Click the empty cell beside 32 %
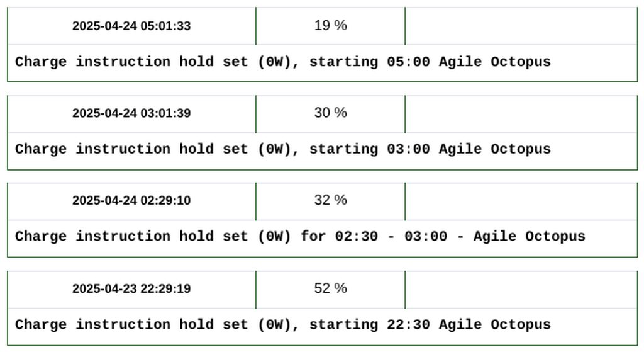The height and width of the screenshot is (352, 644). click(x=521, y=201)
